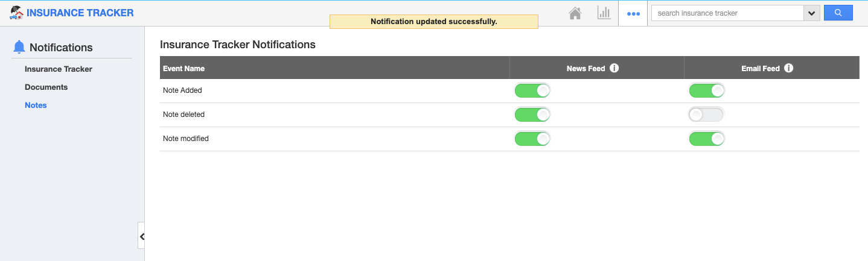868x261 pixels.
Task: Toggle News Feed for Note deleted
Action: click(532, 115)
